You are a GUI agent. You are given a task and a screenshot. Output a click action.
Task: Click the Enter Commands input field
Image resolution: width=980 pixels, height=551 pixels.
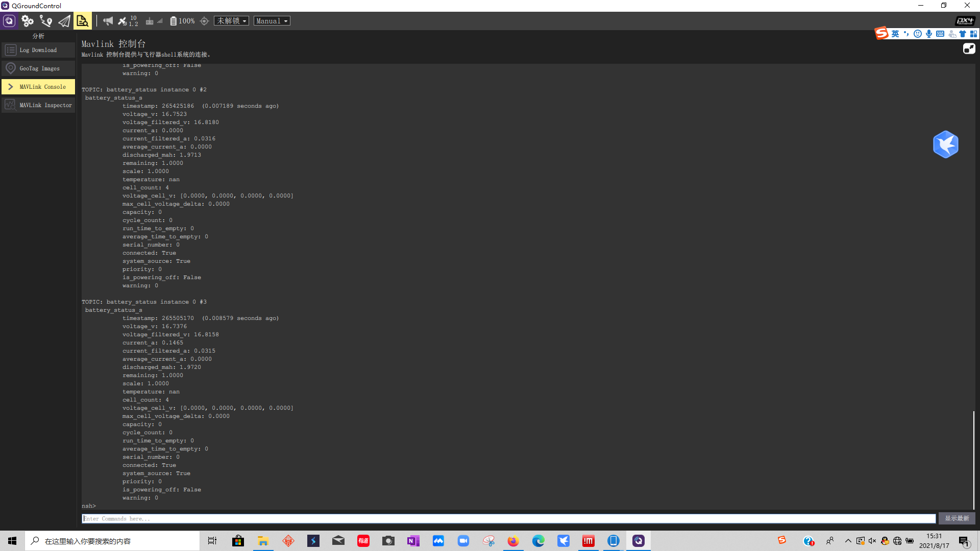point(508,518)
